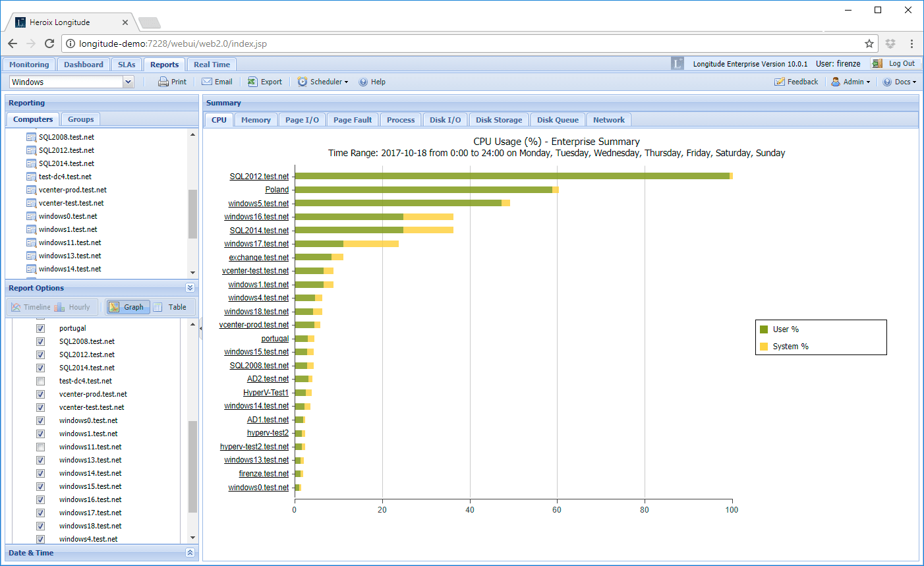Click the Timeline chart icon in Report Options
The width and height of the screenshot is (924, 566).
coord(16,307)
